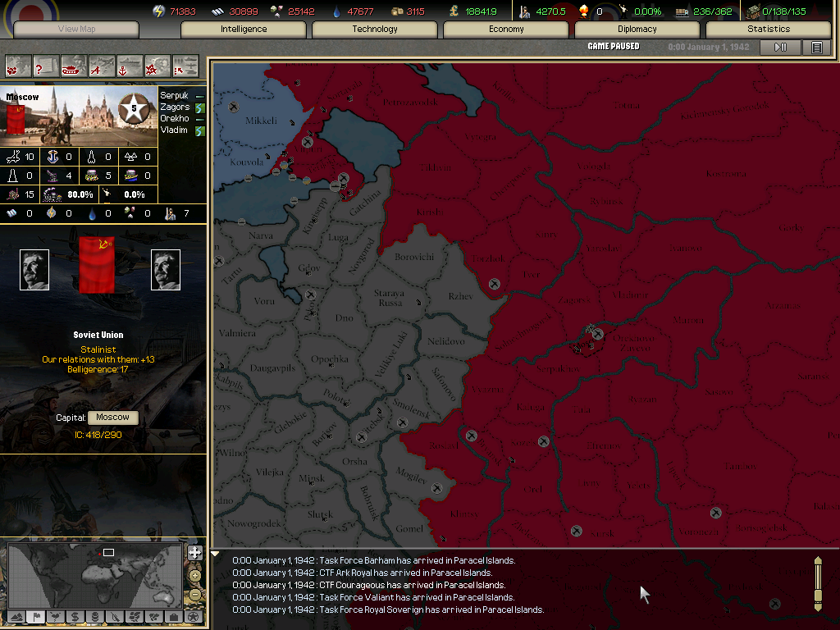Collapse the message log with triangle
Screen dimensions: 840x630
coord(215,554)
